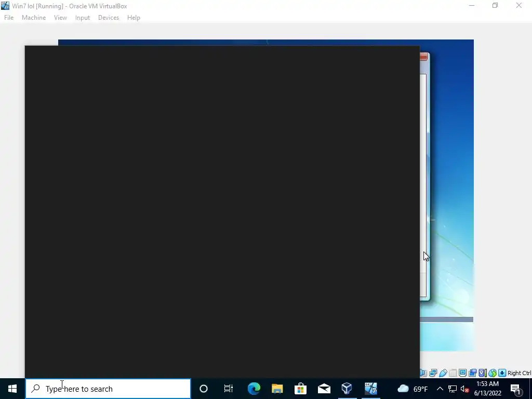532x399 pixels.
Task: Click the network adapters status icon
Action: point(433,373)
